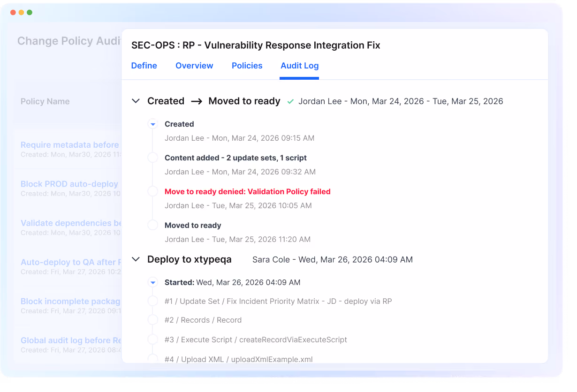Click the #4 Upload XML uploadXmlExample.xml step

pos(239,360)
